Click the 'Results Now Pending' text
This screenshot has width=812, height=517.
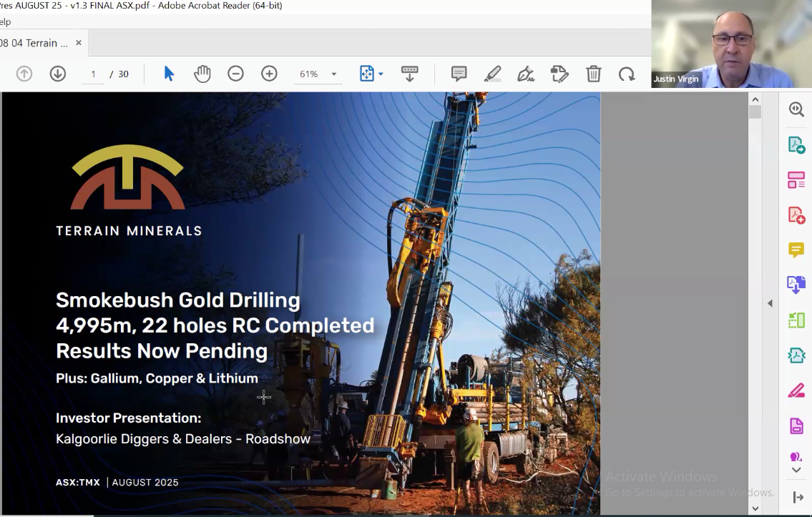(x=162, y=351)
